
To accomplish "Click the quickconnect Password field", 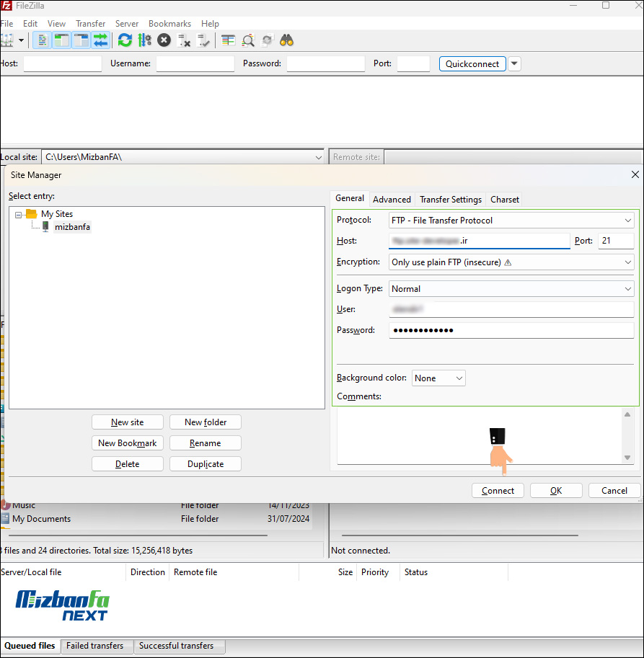I will point(326,64).
